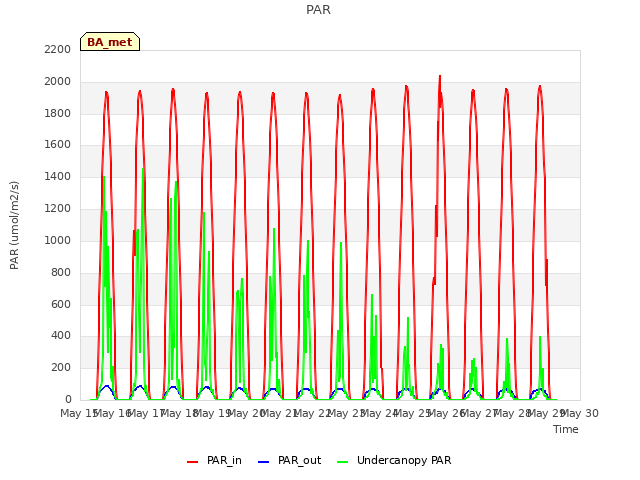Click the 1800 y-axis tick label
640x480 pixels.
click(58, 113)
